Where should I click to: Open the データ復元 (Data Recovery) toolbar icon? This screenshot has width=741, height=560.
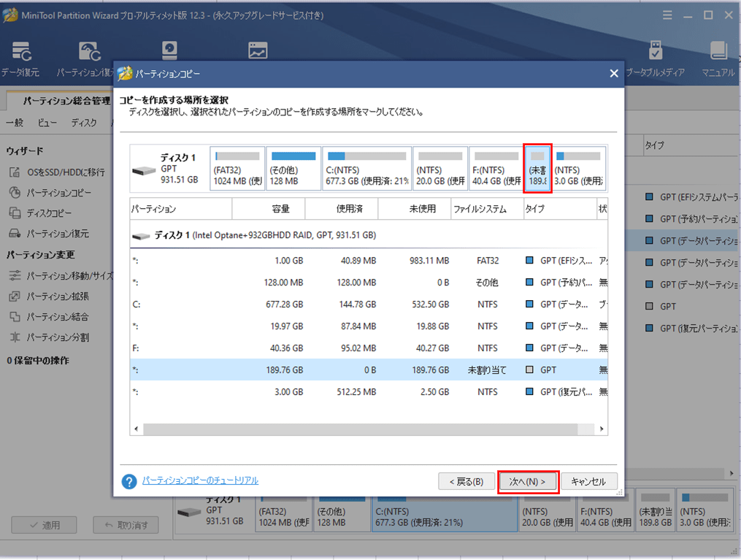(20, 51)
